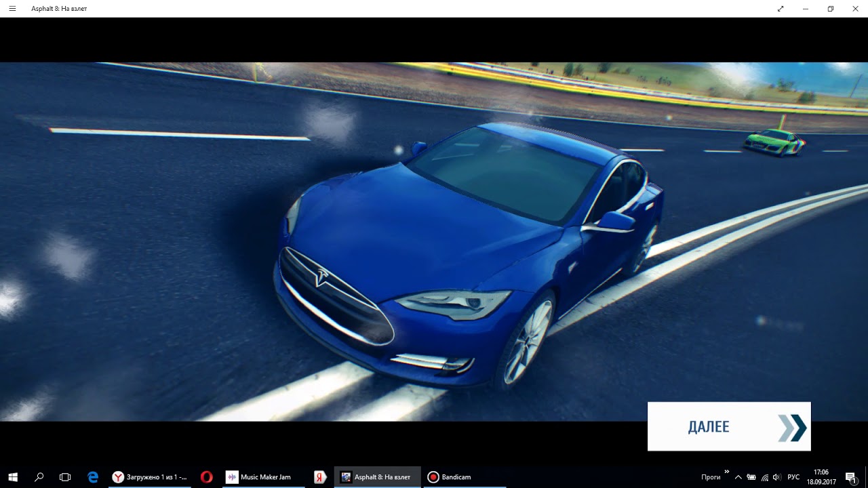Show hidden system tray icons
Screen dimensions: 868x488
pyautogui.click(x=738, y=477)
